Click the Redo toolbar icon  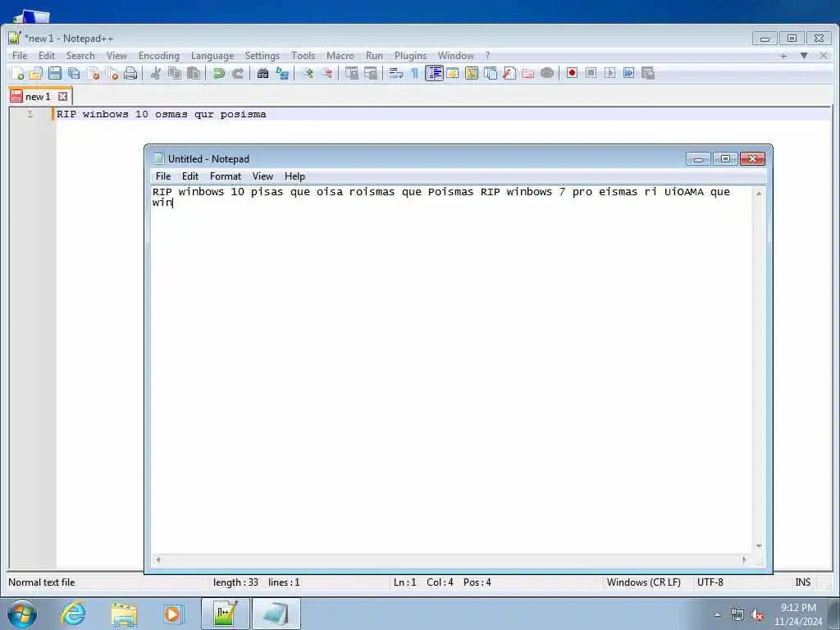click(237, 73)
